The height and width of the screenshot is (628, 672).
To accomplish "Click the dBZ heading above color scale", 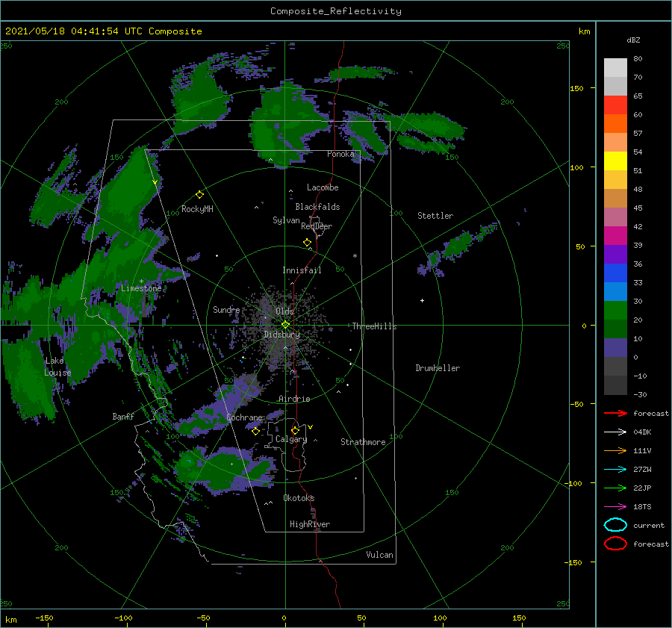I will point(633,40).
